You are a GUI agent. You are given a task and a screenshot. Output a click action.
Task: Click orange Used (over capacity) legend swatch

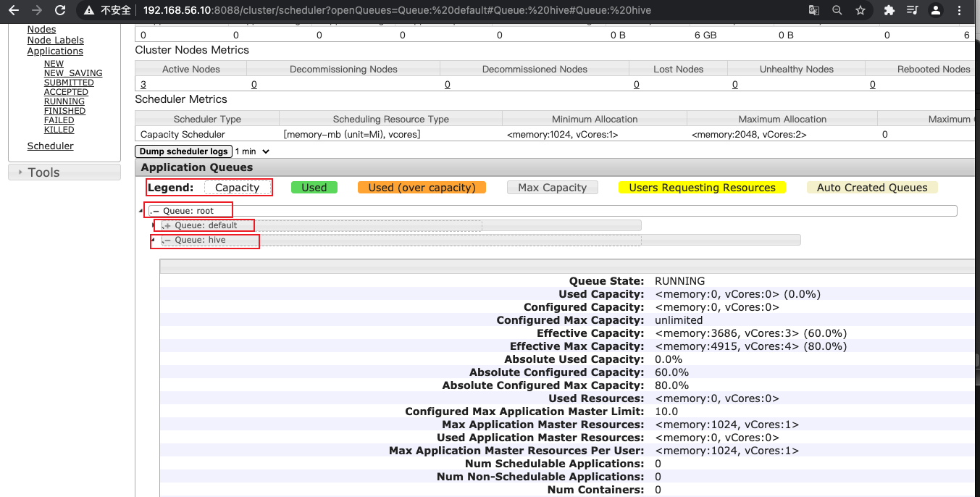(x=422, y=188)
